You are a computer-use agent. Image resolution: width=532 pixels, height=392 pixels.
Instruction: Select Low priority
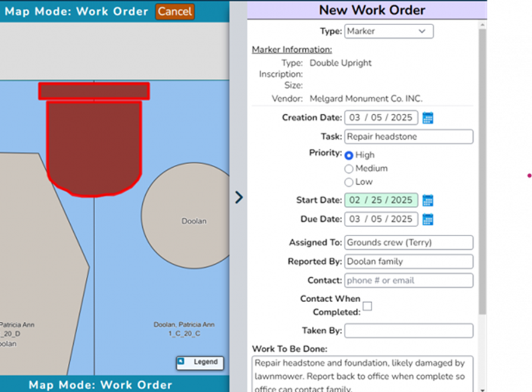[349, 182]
